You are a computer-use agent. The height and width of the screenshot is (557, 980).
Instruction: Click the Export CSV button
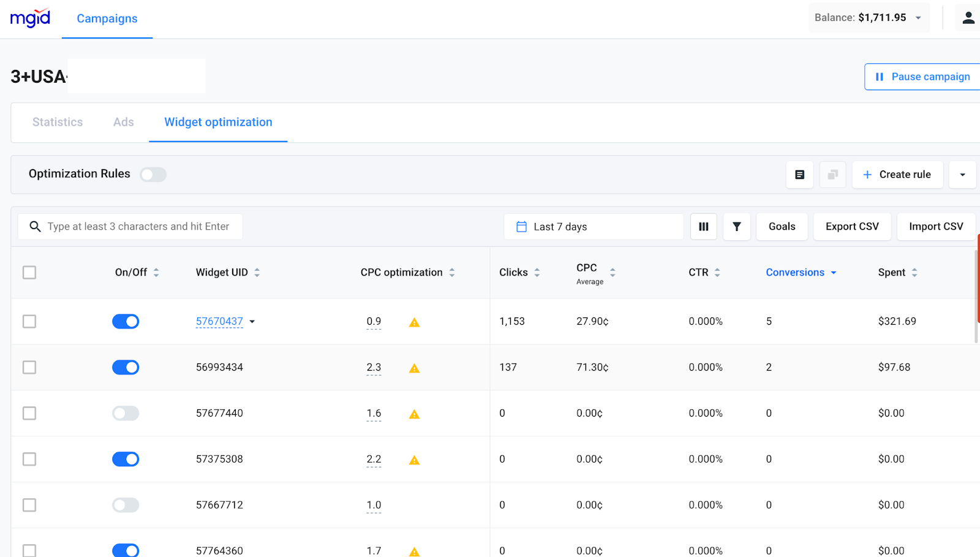click(x=851, y=226)
